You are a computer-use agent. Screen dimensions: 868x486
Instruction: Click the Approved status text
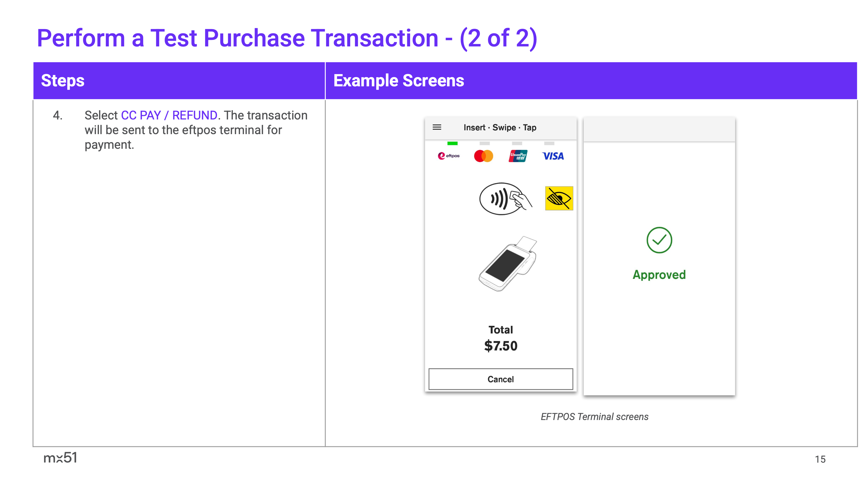659,275
